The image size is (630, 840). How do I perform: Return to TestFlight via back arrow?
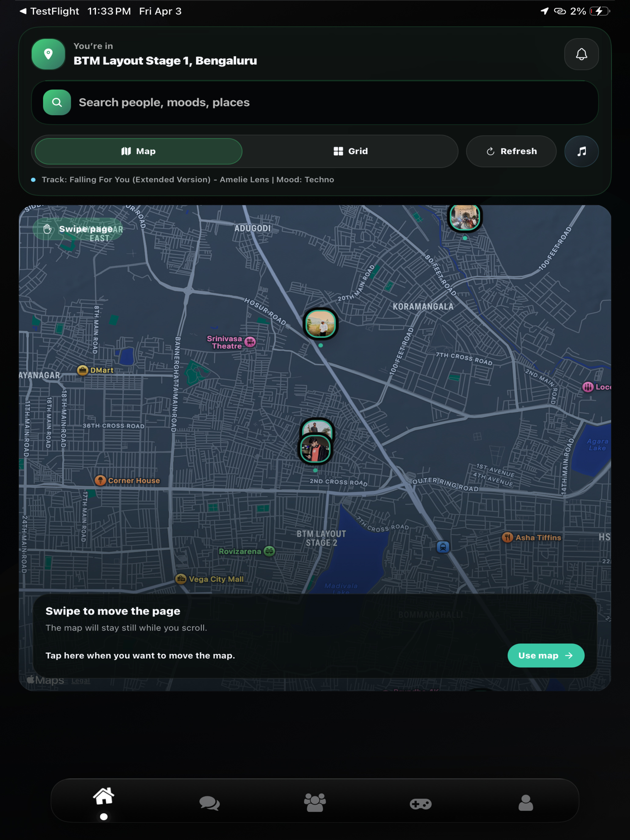tap(49, 11)
